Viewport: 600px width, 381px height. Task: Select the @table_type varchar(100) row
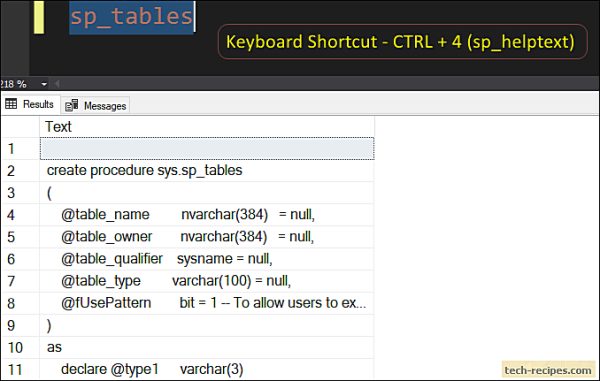point(207,282)
